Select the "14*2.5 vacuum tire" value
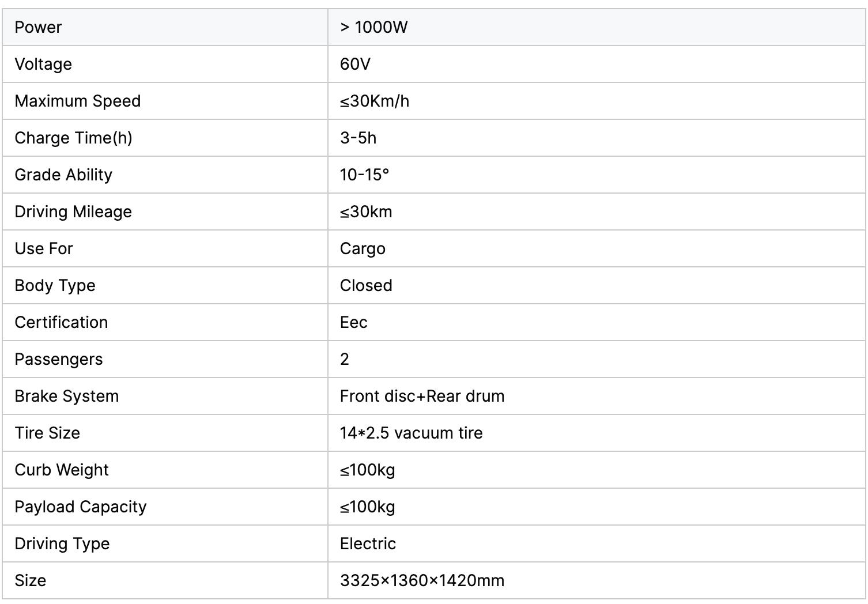Viewport: 868px width, 604px height. coord(411,433)
